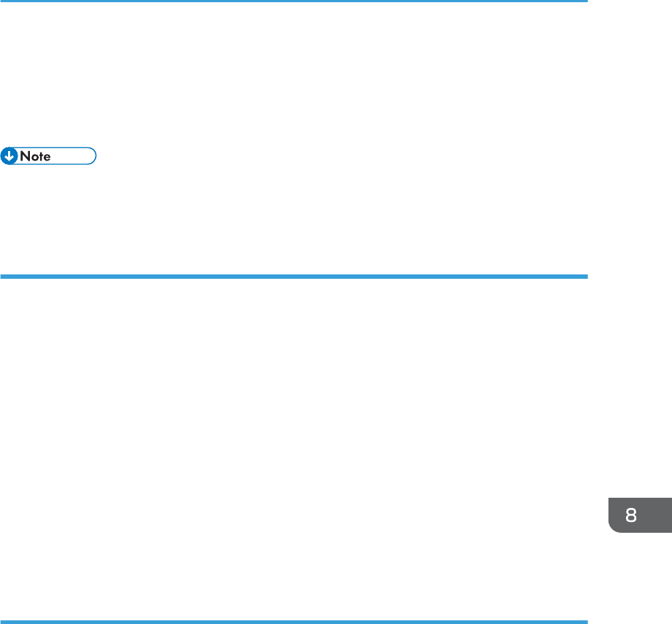Image resolution: width=672 pixels, height=624 pixels.
Task: Click the empty right end of the Note pill
Action: point(73,156)
